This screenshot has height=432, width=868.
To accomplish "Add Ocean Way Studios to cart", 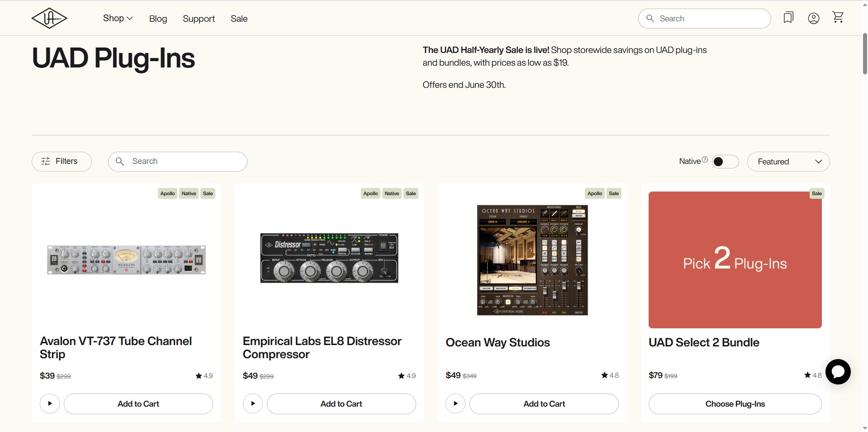I will point(544,404).
